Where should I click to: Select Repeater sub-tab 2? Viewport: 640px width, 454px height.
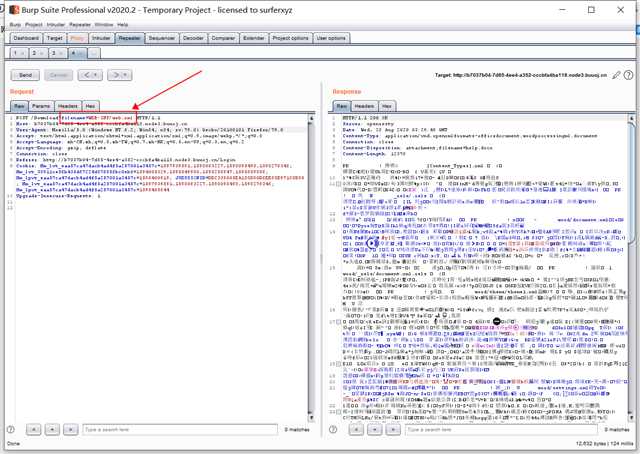coord(38,53)
